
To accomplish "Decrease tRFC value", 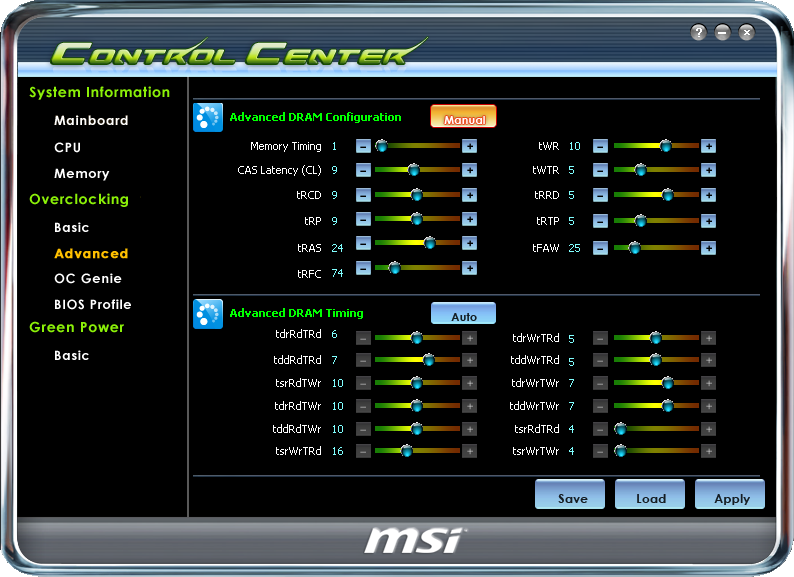I will pos(363,268).
